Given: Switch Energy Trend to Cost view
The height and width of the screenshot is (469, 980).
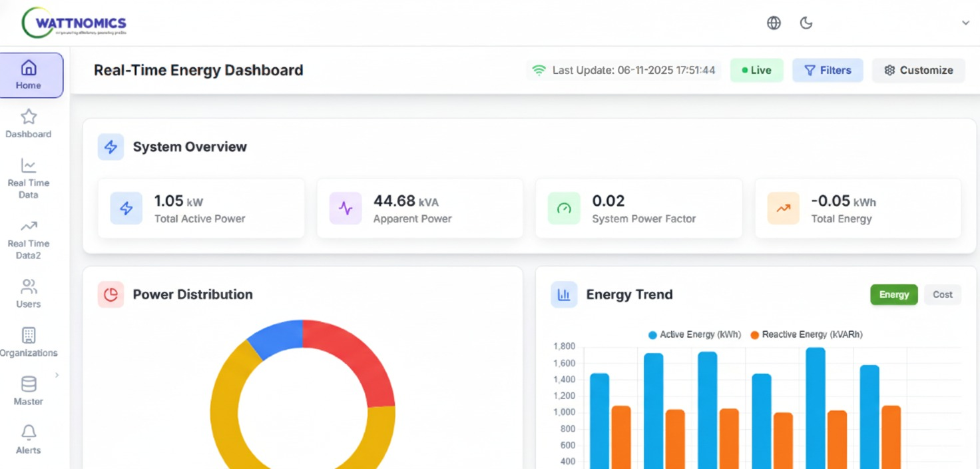Looking at the screenshot, I should click(x=942, y=294).
